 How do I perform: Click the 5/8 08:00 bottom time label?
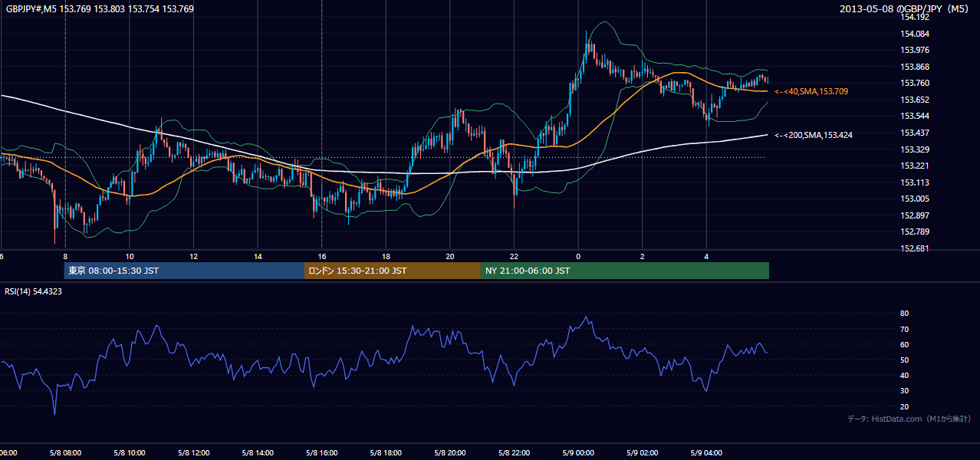point(64,453)
